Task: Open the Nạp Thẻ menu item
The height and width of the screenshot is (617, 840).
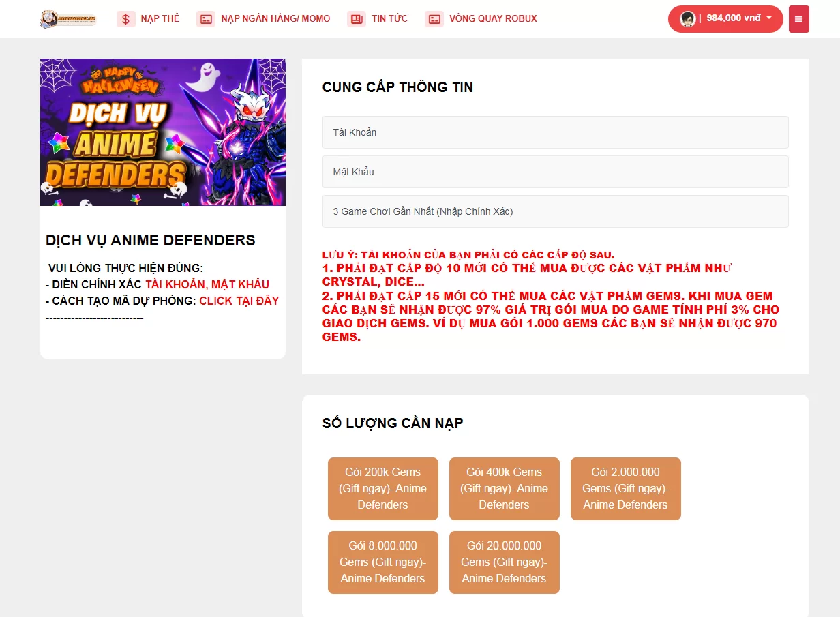Action: 160,19
